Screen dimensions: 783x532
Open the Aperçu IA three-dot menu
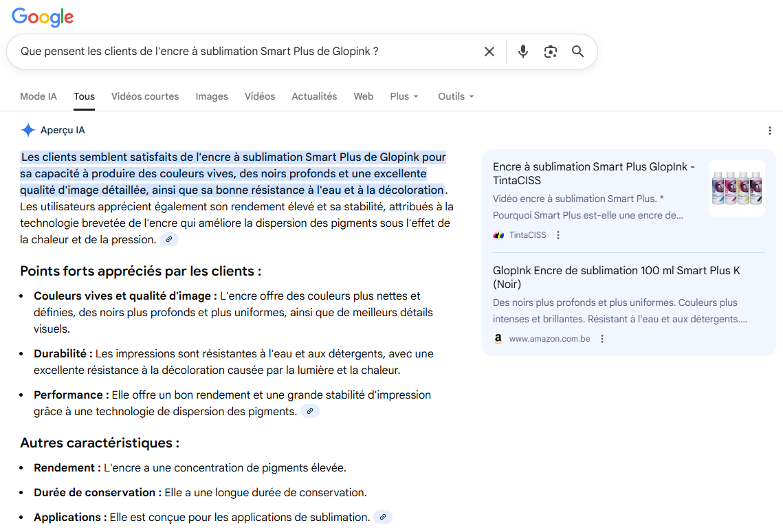[x=770, y=131]
